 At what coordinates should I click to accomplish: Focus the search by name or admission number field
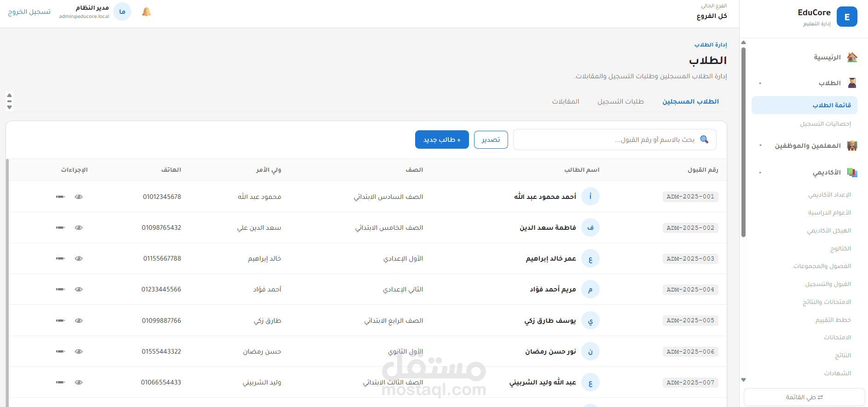pos(614,140)
